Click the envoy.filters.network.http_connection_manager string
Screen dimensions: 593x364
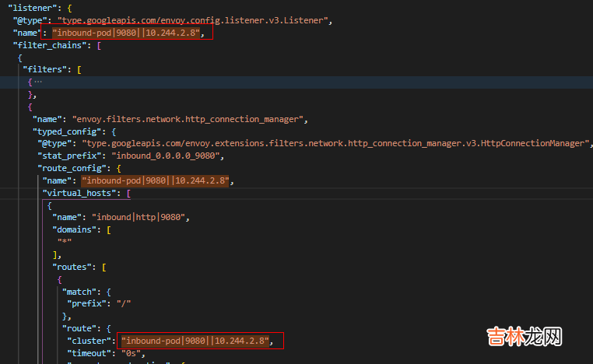click(185, 119)
